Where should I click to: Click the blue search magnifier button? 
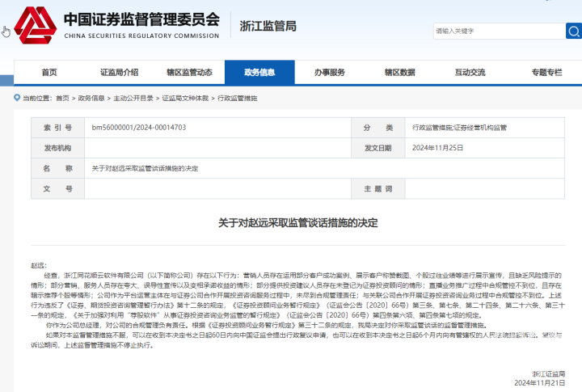[x=573, y=31]
